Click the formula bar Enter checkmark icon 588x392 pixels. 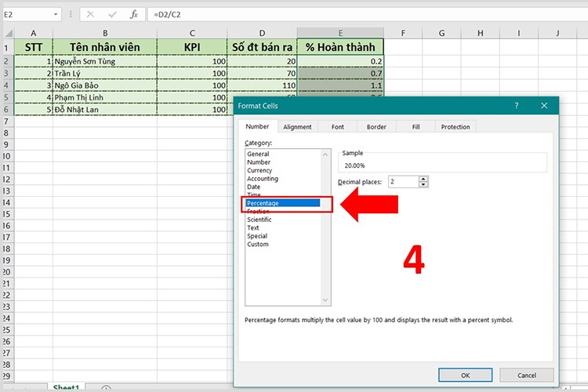112,15
